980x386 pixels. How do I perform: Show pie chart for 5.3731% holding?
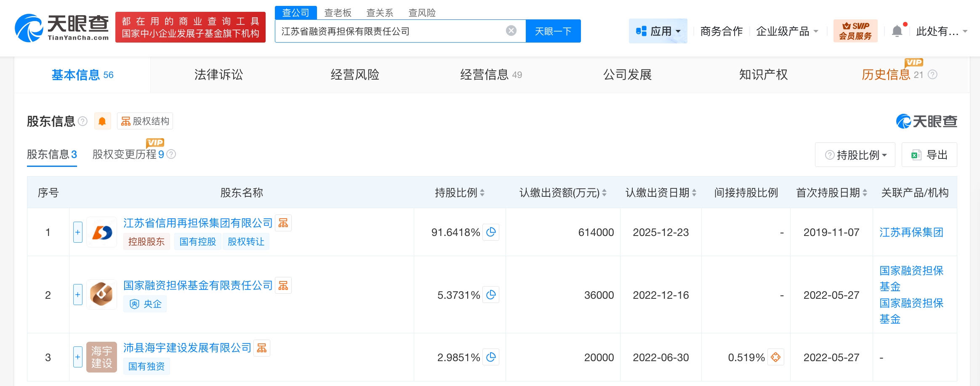pyautogui.click(x=491, y=295)
